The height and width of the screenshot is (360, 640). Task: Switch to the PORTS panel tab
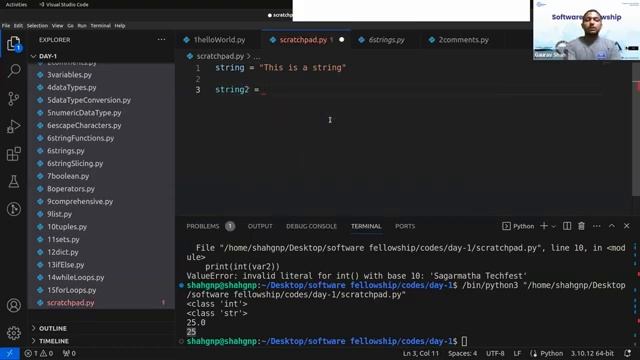[x=405, y=226]
